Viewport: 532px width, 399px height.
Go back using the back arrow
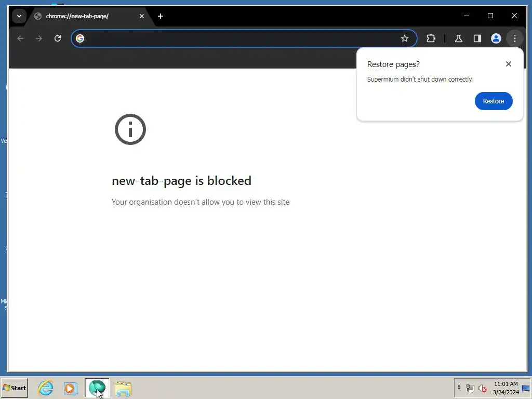[x=20, y=38]
